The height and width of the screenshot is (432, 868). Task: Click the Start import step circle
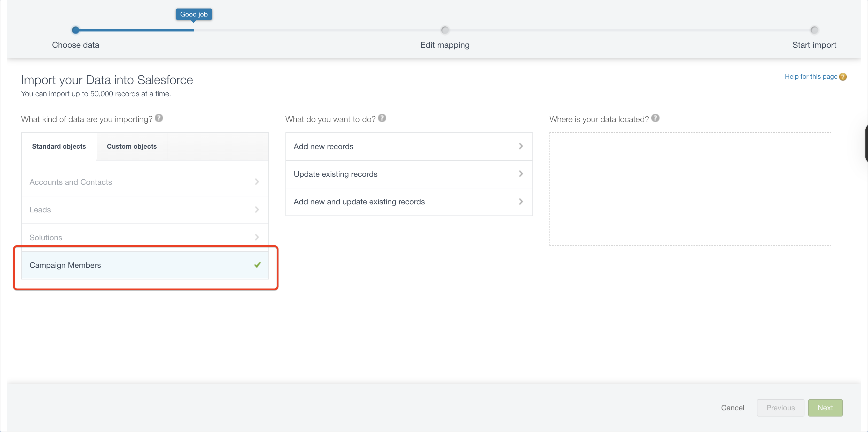click(814, 30)
